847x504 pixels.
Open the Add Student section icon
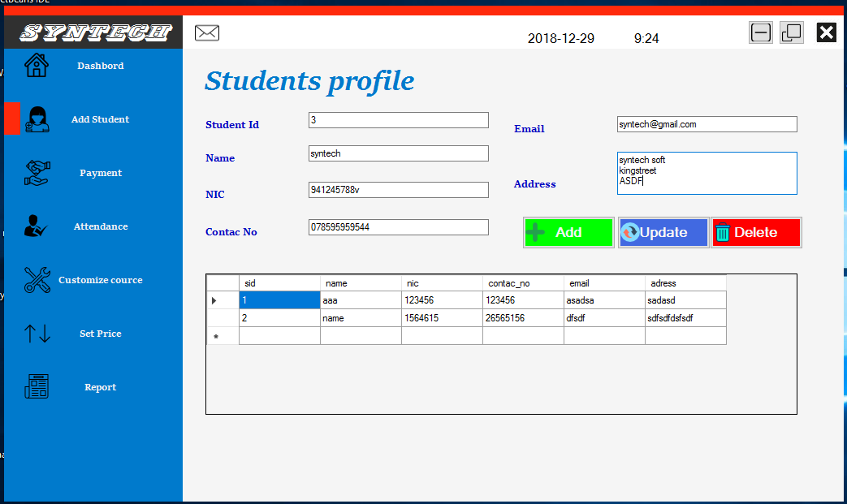click(37, 118)
